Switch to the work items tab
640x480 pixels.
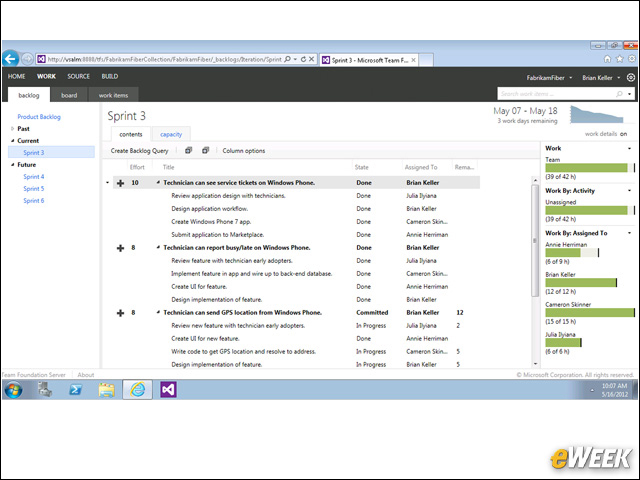[113, 95]
